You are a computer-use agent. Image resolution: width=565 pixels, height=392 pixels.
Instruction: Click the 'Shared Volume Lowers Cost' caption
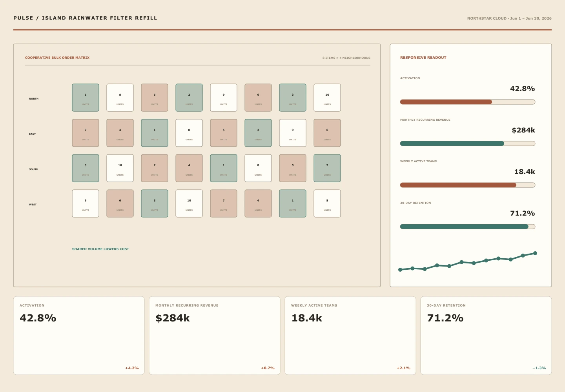100,249
